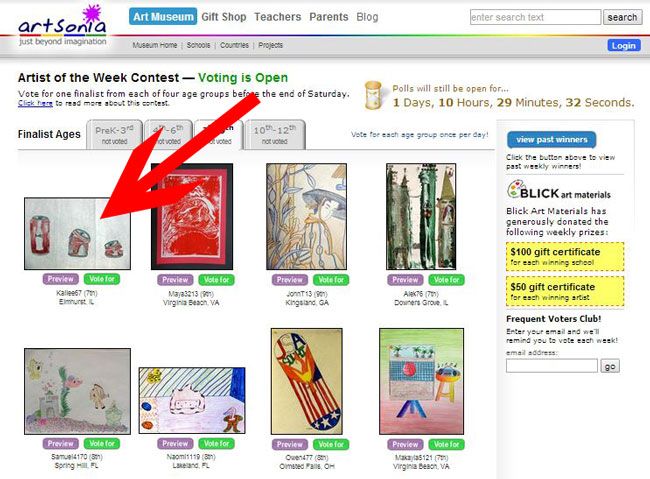Click the search button

(622, 17)
